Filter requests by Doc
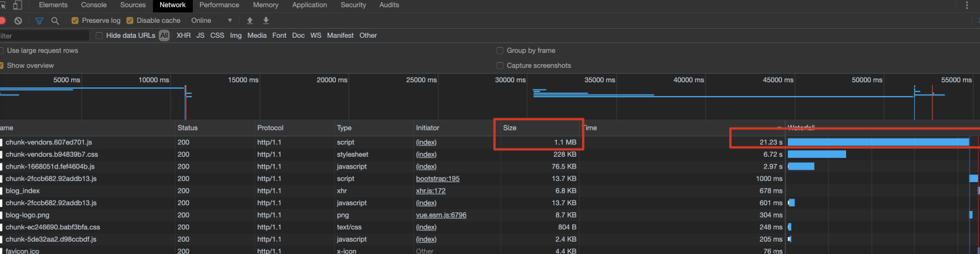Screen dimensions: 980x254 298,36
